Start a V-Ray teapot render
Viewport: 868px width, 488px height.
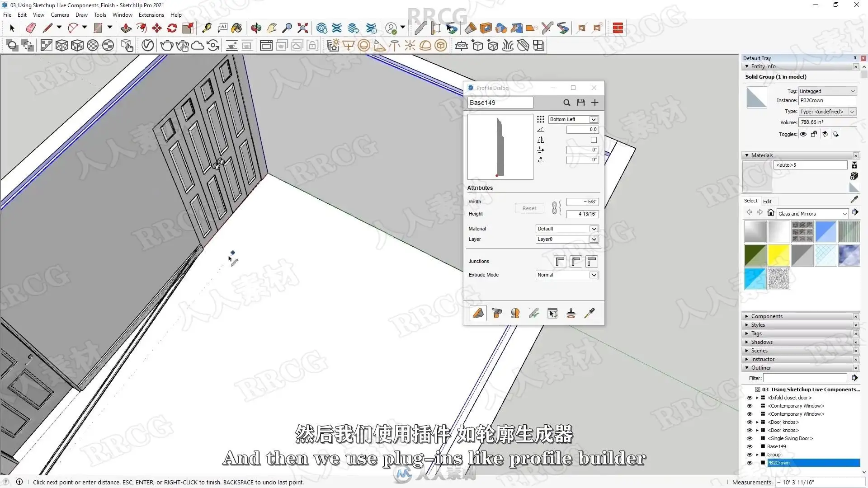pos(167,45)
